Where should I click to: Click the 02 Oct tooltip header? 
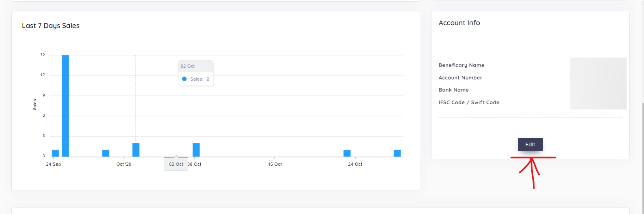point(196,66)
